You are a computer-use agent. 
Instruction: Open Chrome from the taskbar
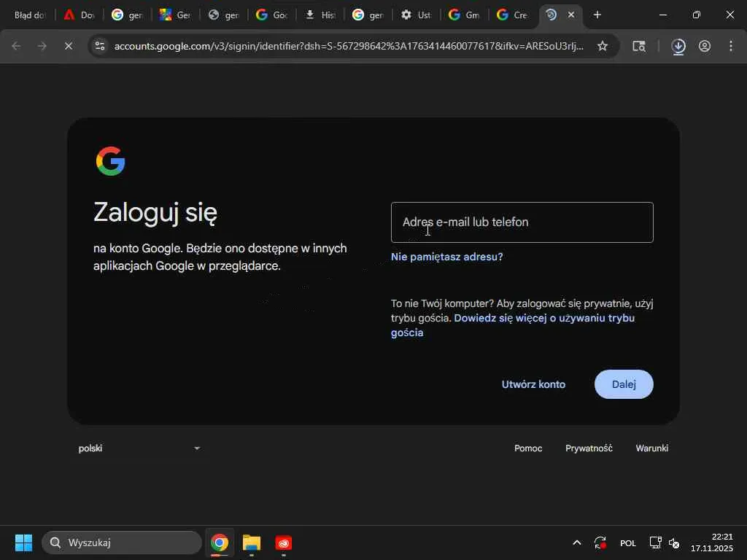[x=220, y=542]
